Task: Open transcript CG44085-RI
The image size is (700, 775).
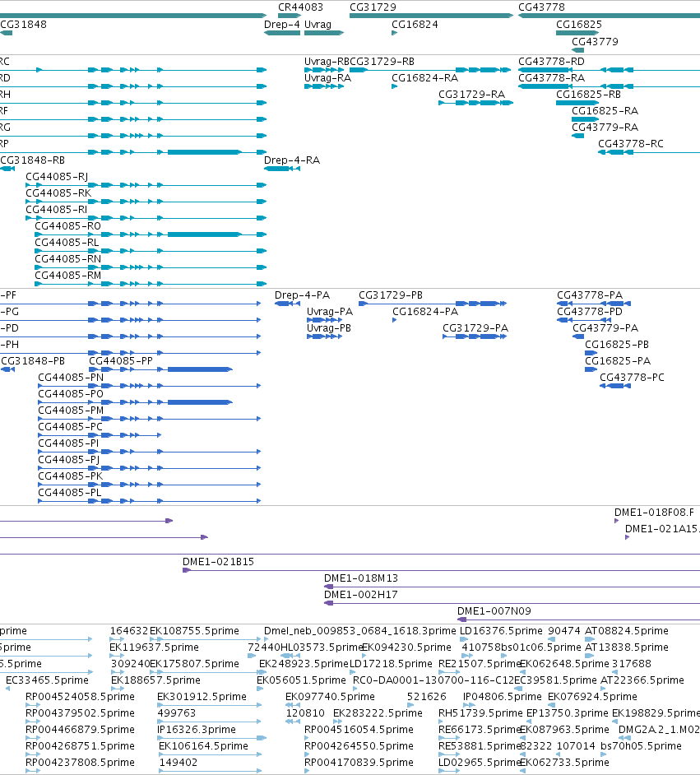Action: 56,210
